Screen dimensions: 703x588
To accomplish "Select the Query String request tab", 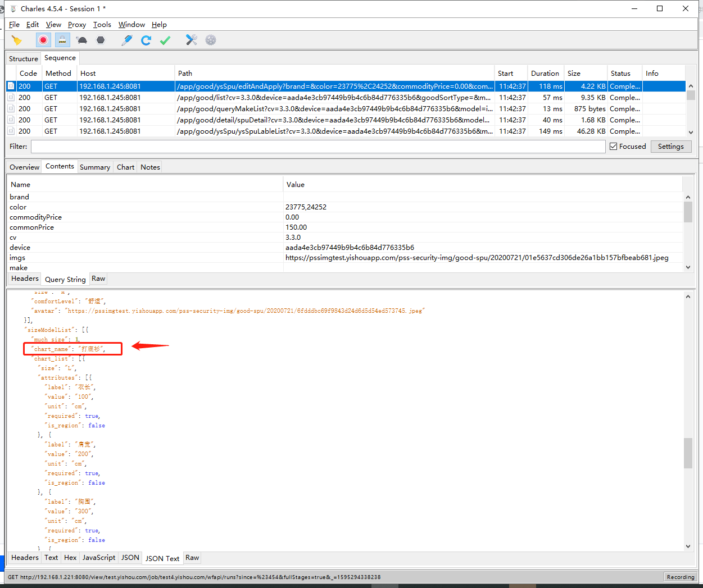I will pyautogui.click(x=65, y=279).
